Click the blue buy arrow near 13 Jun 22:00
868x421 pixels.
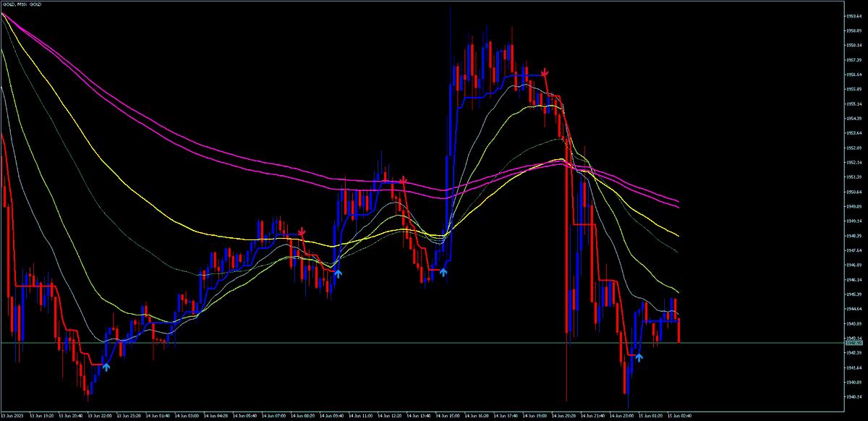(x=106, y=367)
